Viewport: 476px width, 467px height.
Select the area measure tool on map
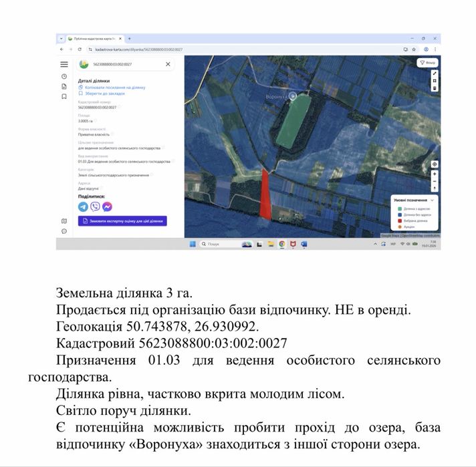tap(435, 81)
